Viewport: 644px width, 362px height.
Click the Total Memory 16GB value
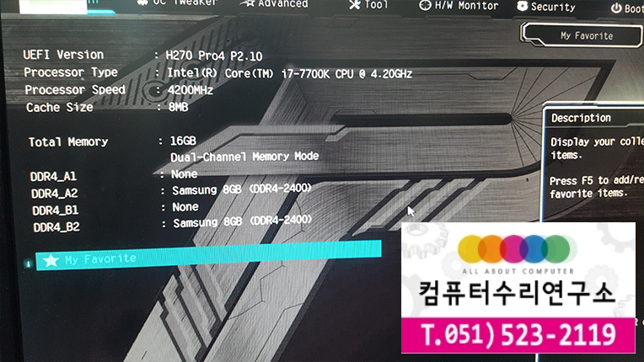coord(183,141)
